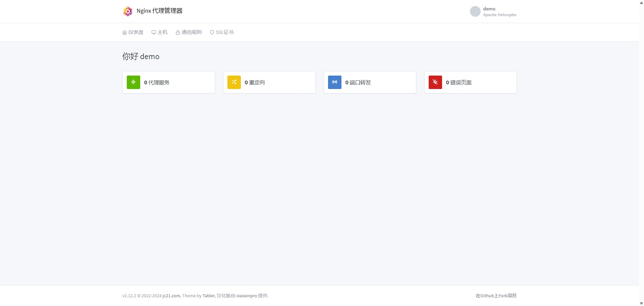Go to 通信规则 access lists tab

point(189,32)
